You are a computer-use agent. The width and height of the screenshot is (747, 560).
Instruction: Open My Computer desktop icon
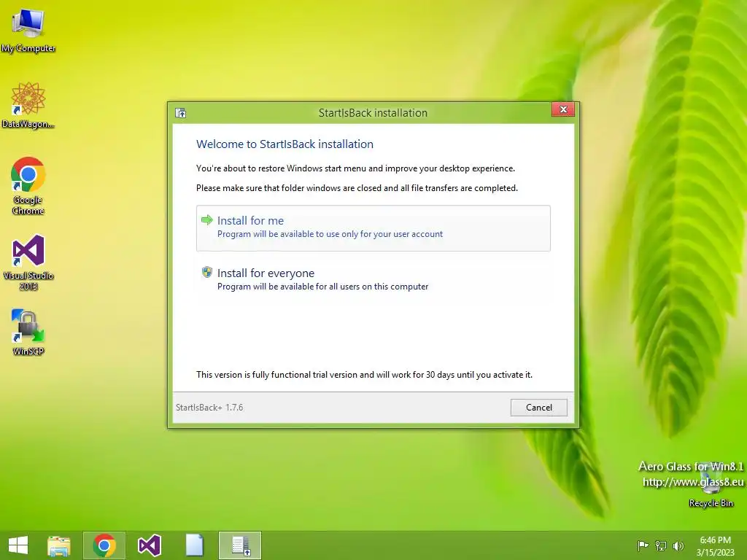[x=28, y=31]
